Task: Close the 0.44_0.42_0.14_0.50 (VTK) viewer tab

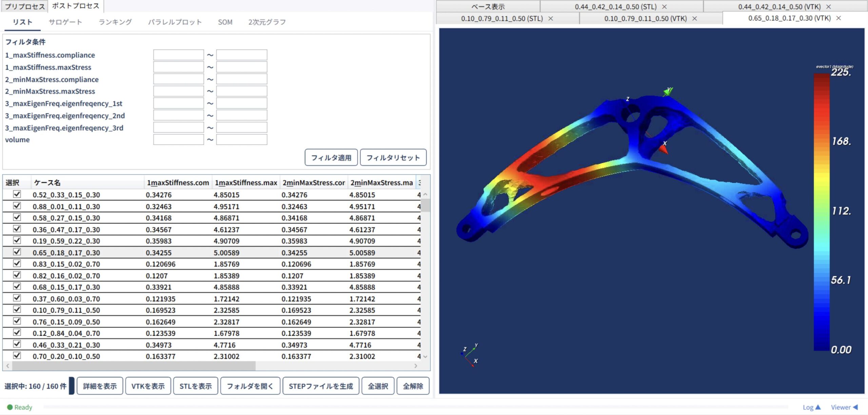Action: click(828, 7)
